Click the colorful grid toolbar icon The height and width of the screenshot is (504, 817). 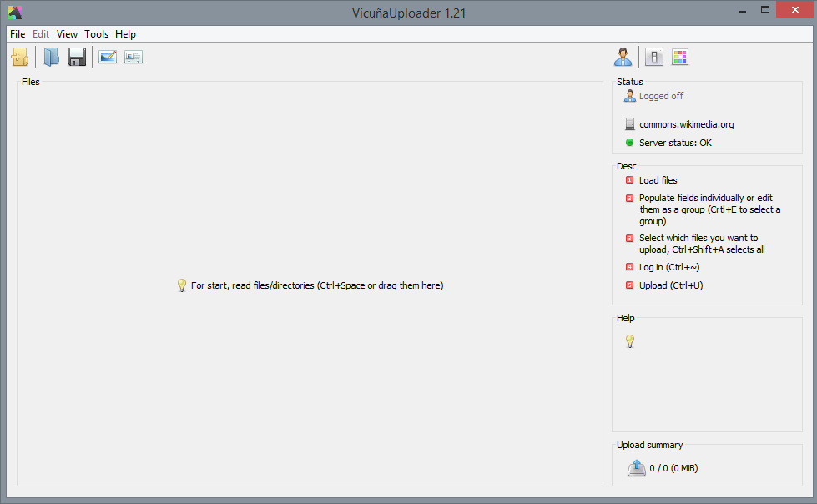[680, 57]
